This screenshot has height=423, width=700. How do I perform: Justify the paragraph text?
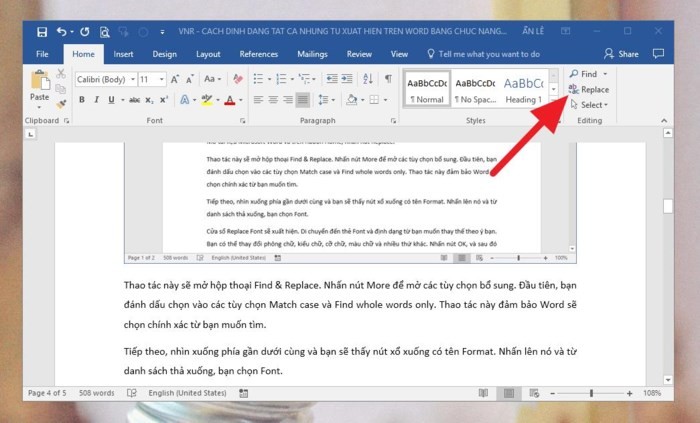click(x=303, y=100)
